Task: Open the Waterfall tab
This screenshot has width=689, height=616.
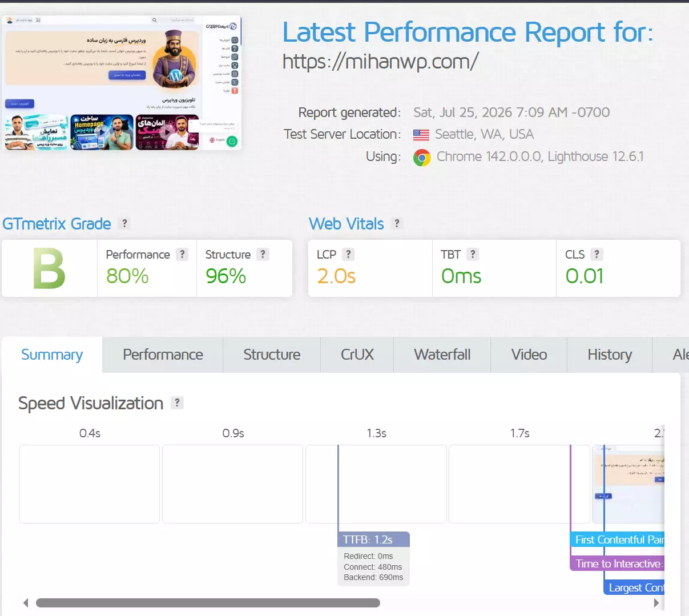Action: [442, 355]
